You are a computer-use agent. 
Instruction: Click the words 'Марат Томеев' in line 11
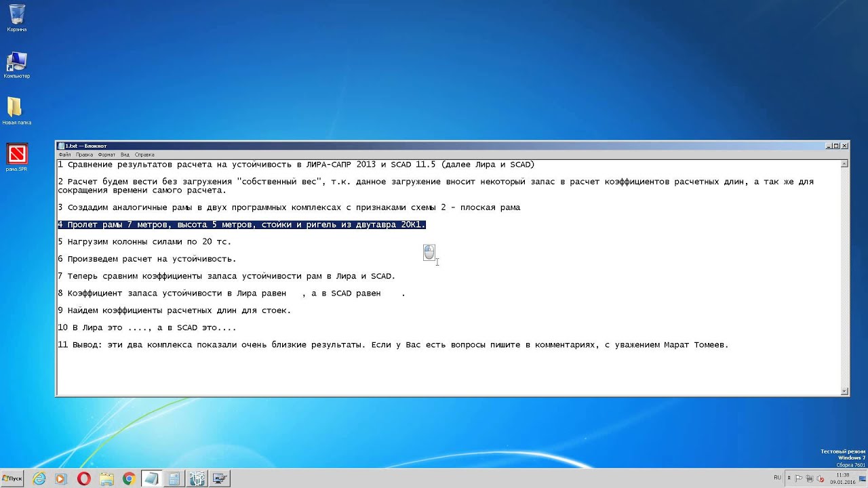695,345
